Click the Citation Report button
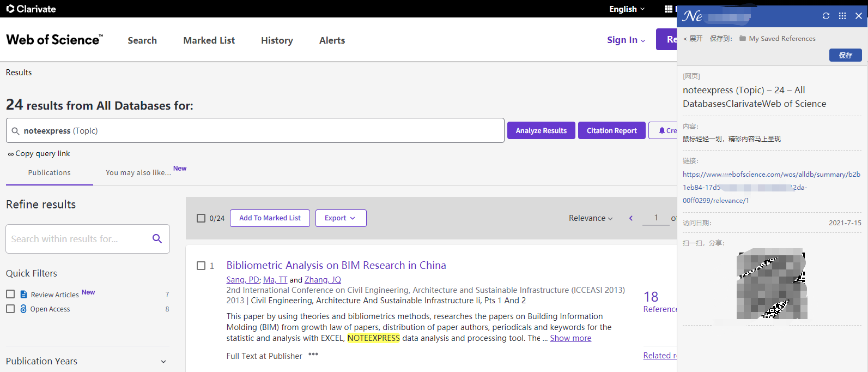The image size is (868, 372). pyautogui.click(x=612, y=130)
